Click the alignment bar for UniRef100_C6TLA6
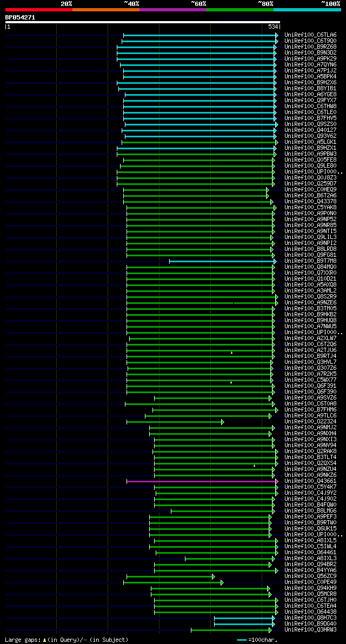 [x=201, y=35]
